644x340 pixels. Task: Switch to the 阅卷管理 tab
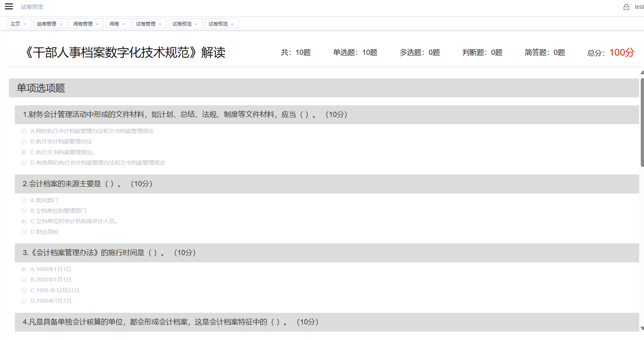pos(83,24)
